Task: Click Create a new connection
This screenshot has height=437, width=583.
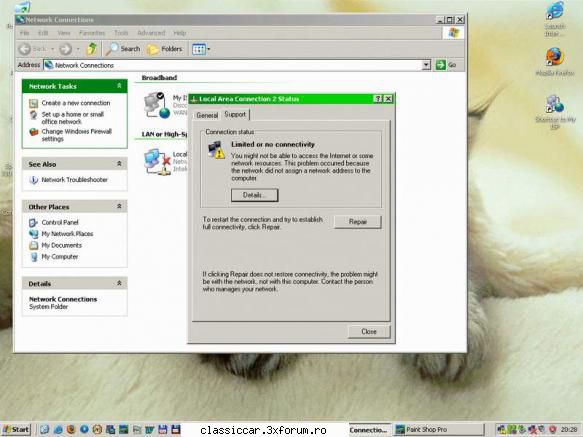Action: [x=75, y=103]
